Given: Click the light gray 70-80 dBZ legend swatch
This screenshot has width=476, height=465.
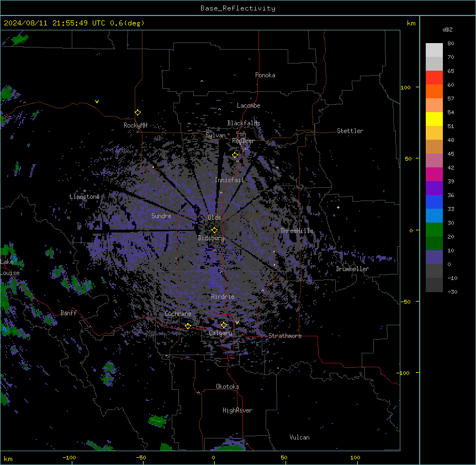Looking at the screenshot, I should [434, 50].
